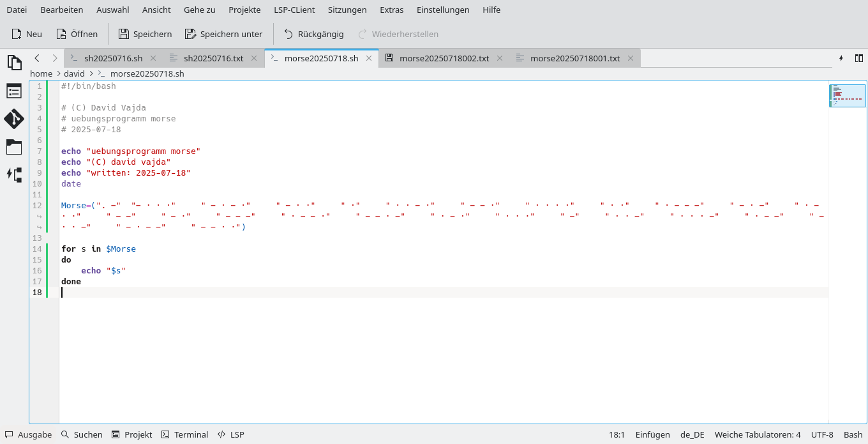
Task: Click the Neu new document button
Action: pyautogui.click(x=27, y=34)
